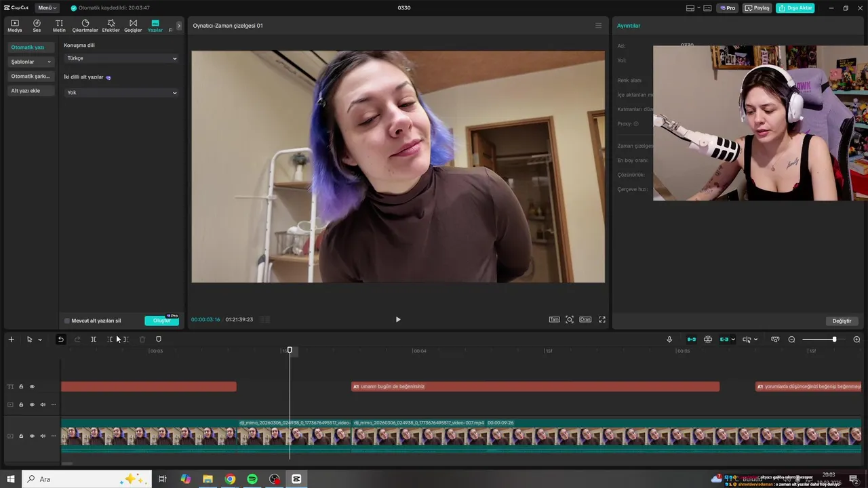The image size is (868, 488).
Task: Lock the text caption track
Action: pyautogui.click(x=21, y=387)
